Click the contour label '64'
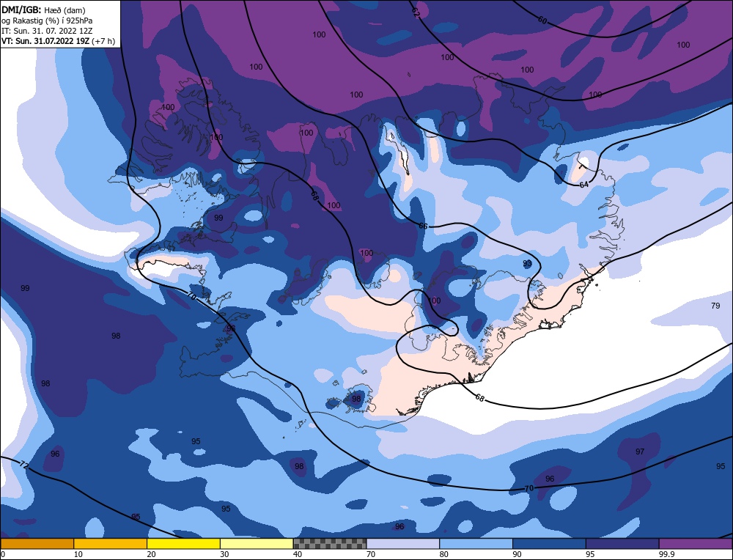 pos(584,185)
